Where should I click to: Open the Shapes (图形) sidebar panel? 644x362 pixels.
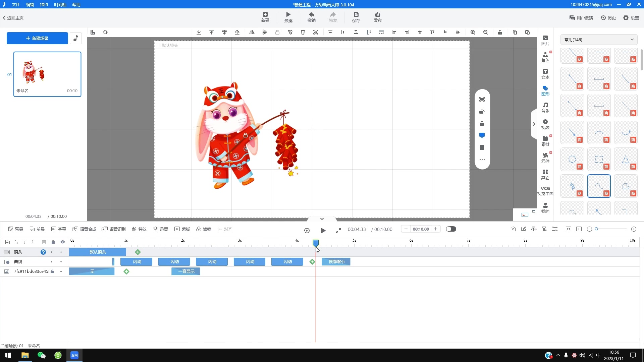coord(545,90)
